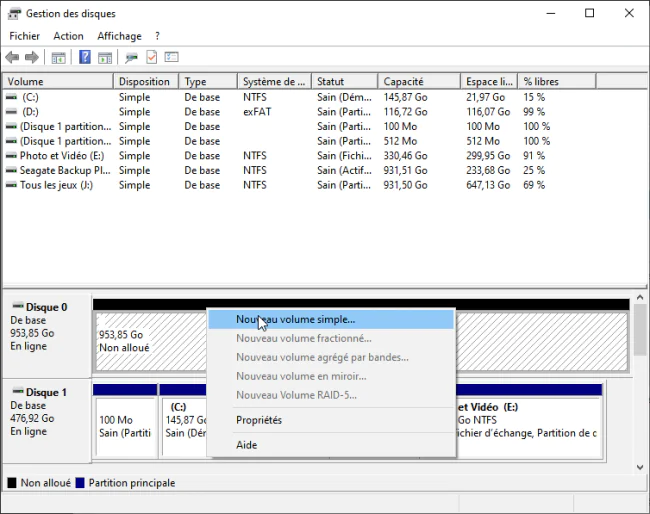Sort by the Espace li... column header
650x514 pixels.
(x=489, y=81)
